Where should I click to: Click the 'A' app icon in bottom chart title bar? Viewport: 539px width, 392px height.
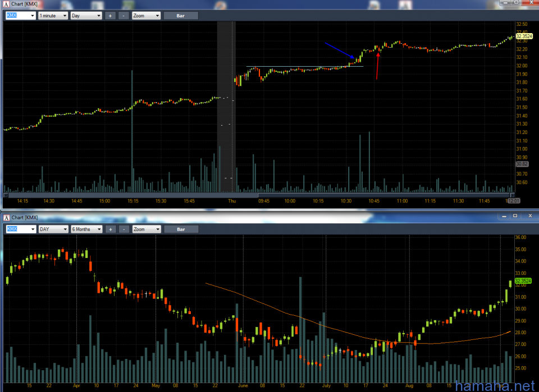click(x=6, y=218)
